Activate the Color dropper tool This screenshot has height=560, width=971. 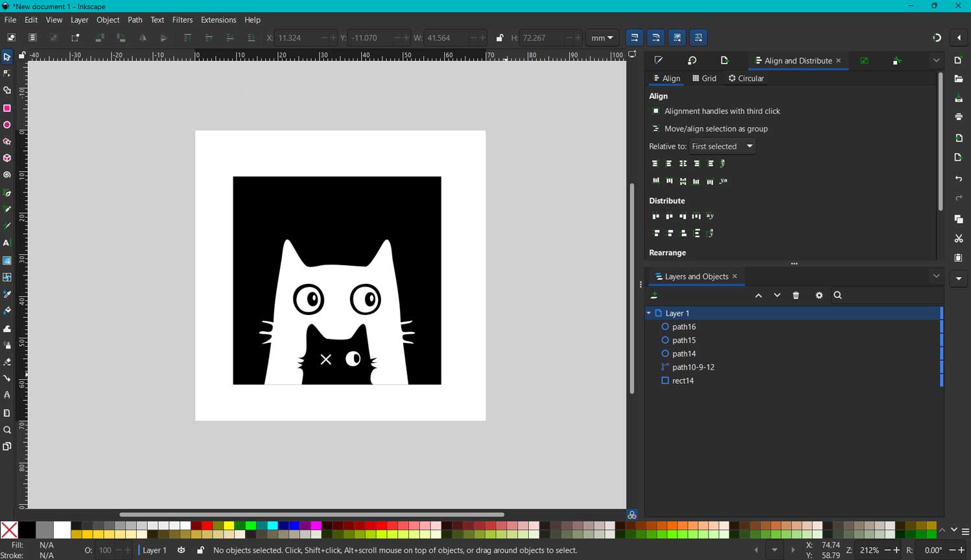[x=7, y=294]
